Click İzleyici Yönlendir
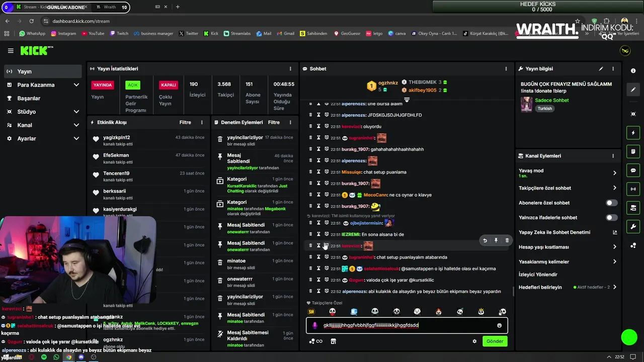Viewport: 644px width, 362px height. [538, 275]
